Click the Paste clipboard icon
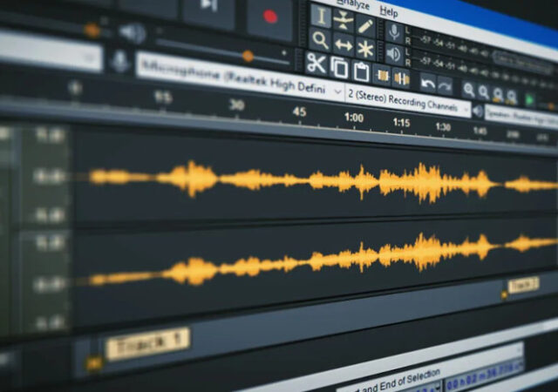The image size is (558, 392). 360,71
